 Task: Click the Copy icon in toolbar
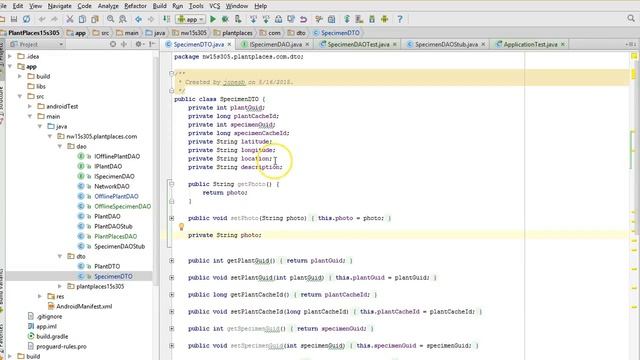click(x=82, y=19)
